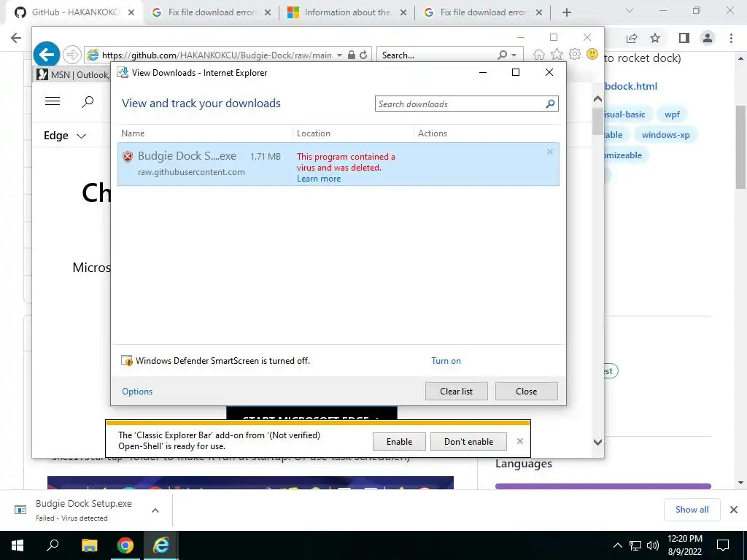Screen dimensions: 747x560
Task: Click the Home icon in Internet Explorer
Action: (539, 54)
